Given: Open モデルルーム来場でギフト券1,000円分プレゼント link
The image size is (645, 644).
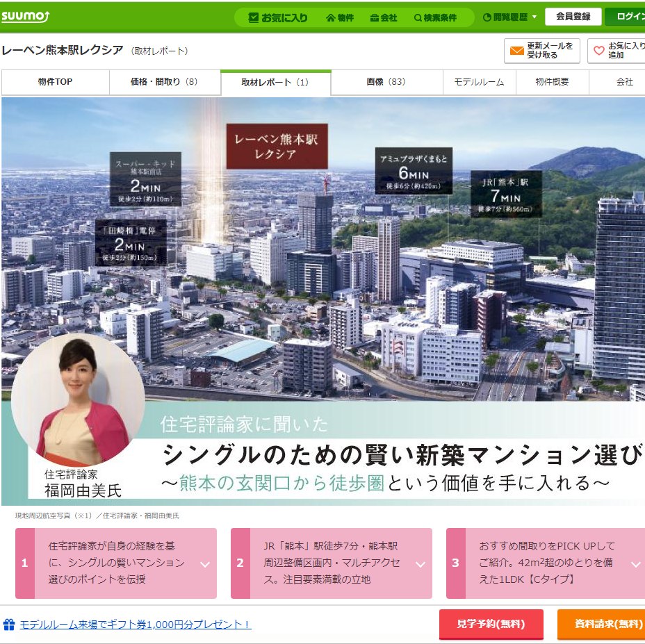Looking at the screenshot, I should pyautogui.click(x=136, y=625).
